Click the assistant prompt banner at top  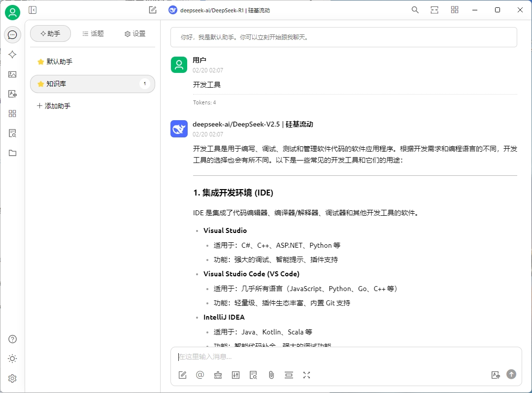pyautogui.click(x=344, y=37)
